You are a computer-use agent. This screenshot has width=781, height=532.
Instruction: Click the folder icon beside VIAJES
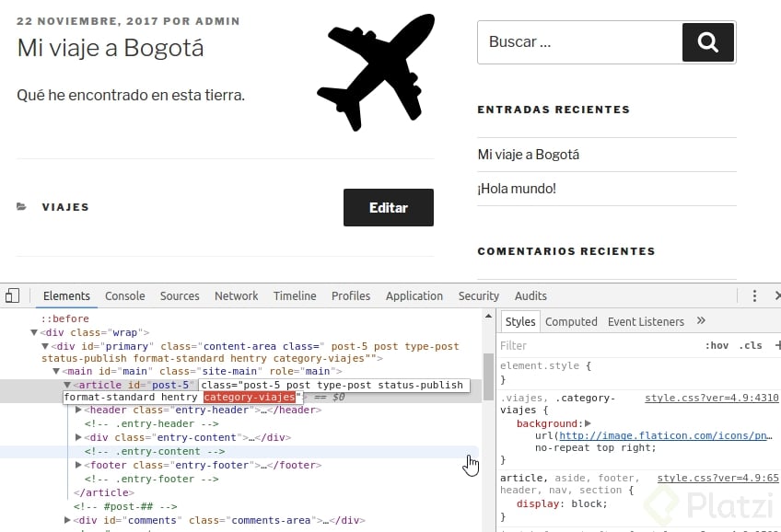[21, 206]
